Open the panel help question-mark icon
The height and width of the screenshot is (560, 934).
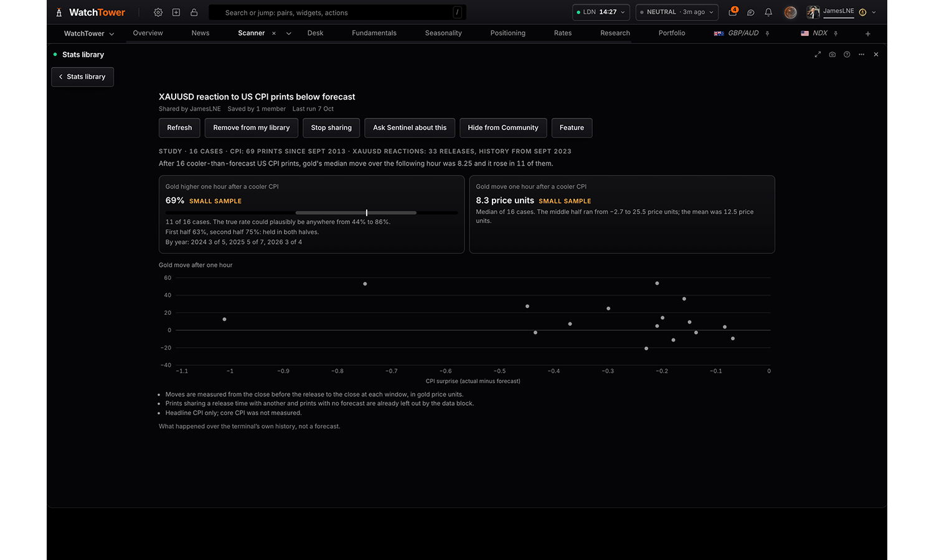[847, 55]
